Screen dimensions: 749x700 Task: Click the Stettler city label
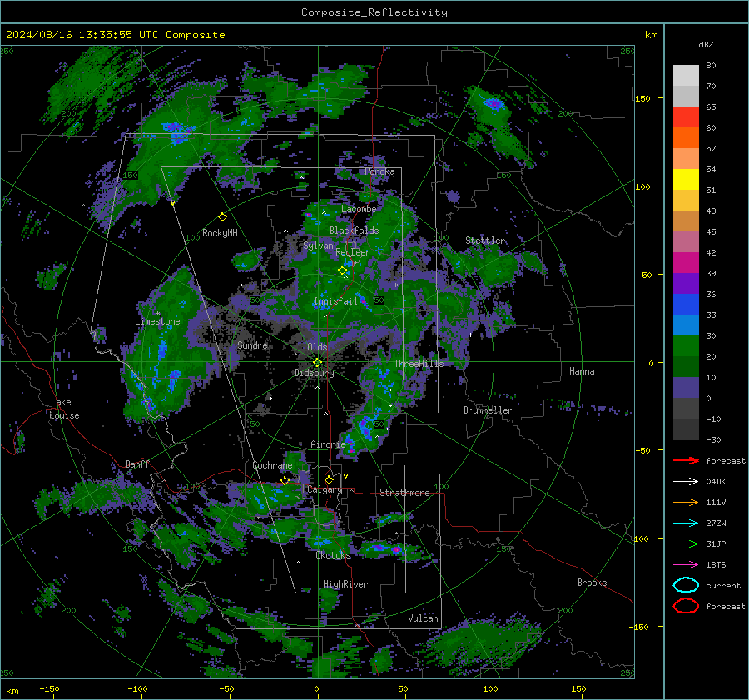(x=485, y=241)
